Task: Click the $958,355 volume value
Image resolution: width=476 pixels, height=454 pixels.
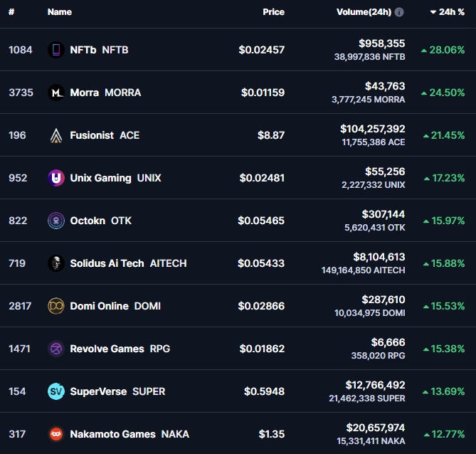Action: [382, 43]
